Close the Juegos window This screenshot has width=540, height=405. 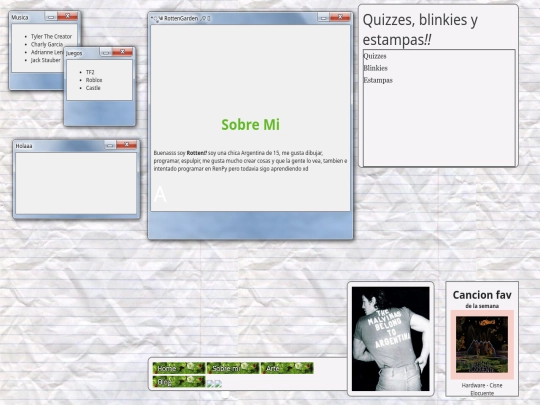(122, 52)
